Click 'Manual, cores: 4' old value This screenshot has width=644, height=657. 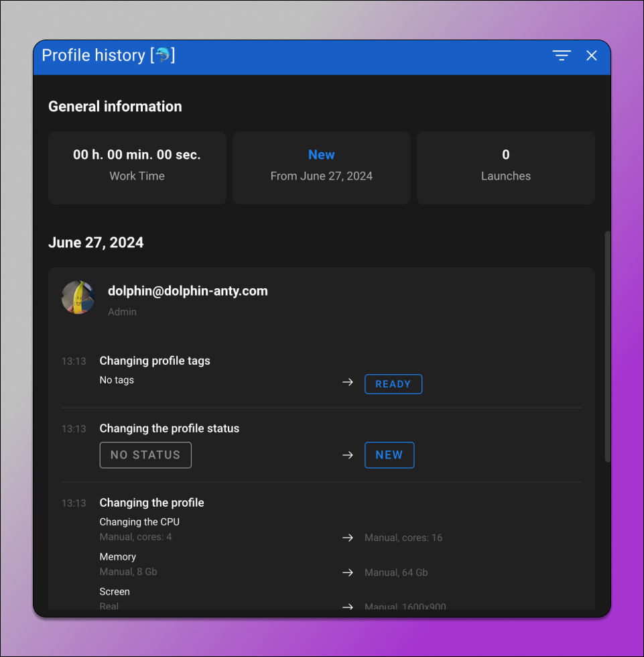(135, 537)
